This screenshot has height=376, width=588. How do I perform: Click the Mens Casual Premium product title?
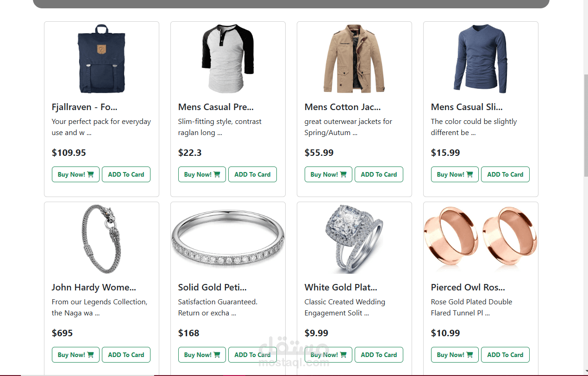coord(216,107)
